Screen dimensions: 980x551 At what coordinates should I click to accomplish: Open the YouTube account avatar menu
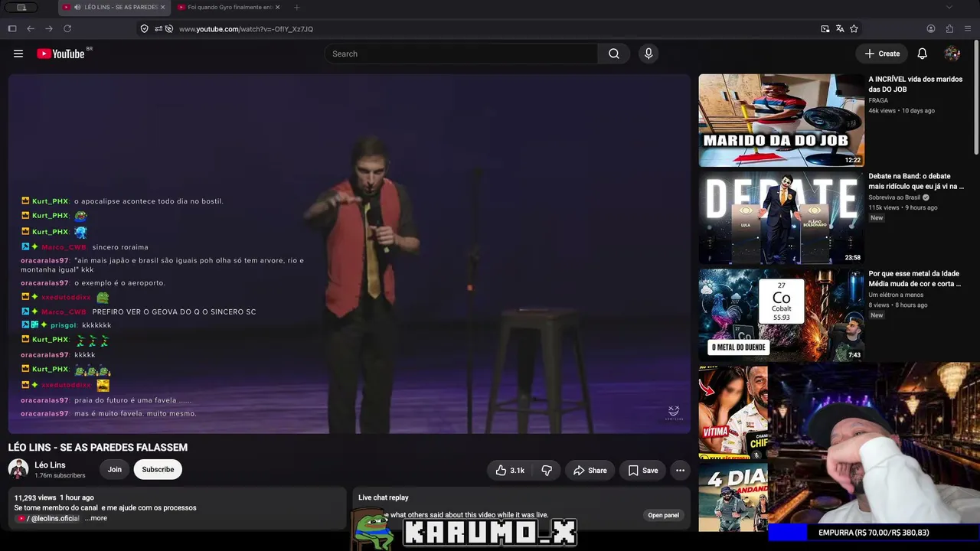click(952, 54)
